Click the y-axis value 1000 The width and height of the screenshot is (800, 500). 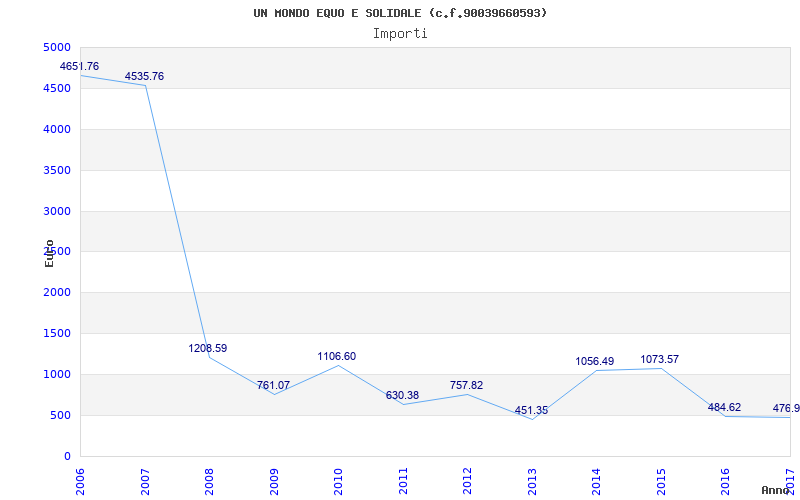[57, 374]
